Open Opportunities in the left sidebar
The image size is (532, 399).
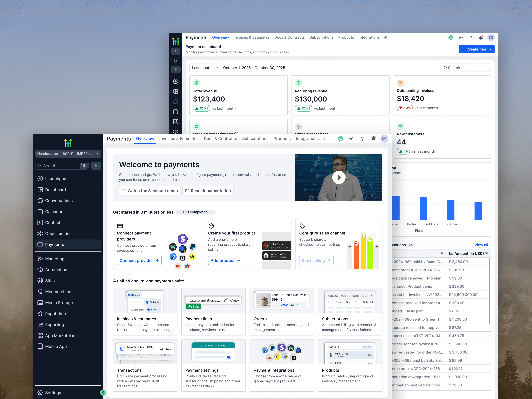click(58, 233)
